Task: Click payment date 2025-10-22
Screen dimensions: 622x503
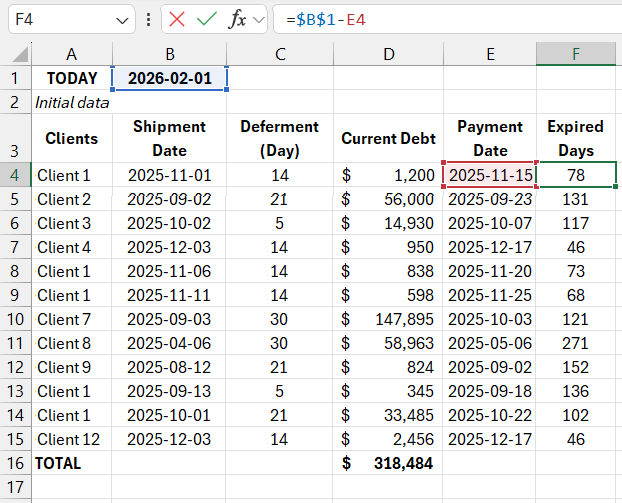Action: click(490, 415)
